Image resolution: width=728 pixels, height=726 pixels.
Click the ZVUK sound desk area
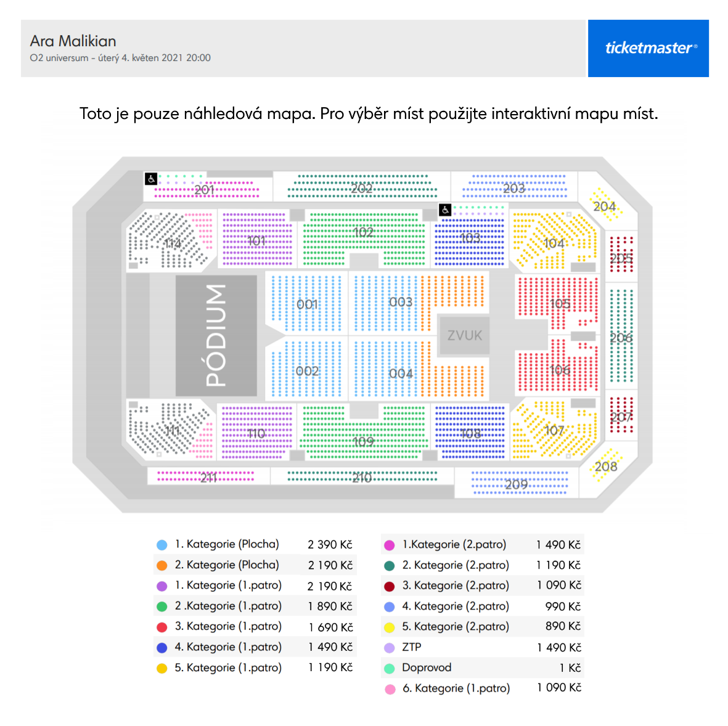click(464, 335)
